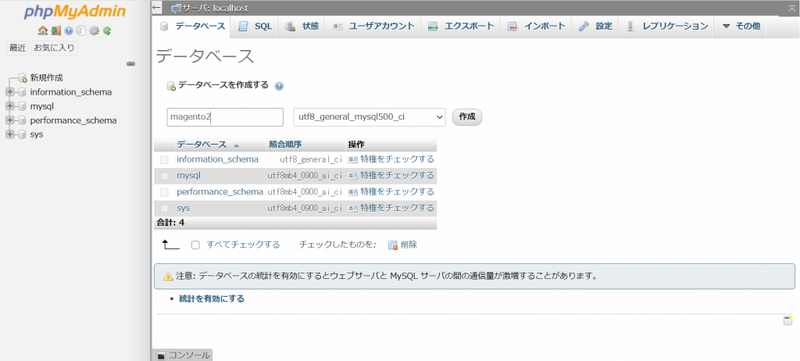Click the 最近 recent button
Viewport: 800px width, 361px height.
(x=17, y=48)
